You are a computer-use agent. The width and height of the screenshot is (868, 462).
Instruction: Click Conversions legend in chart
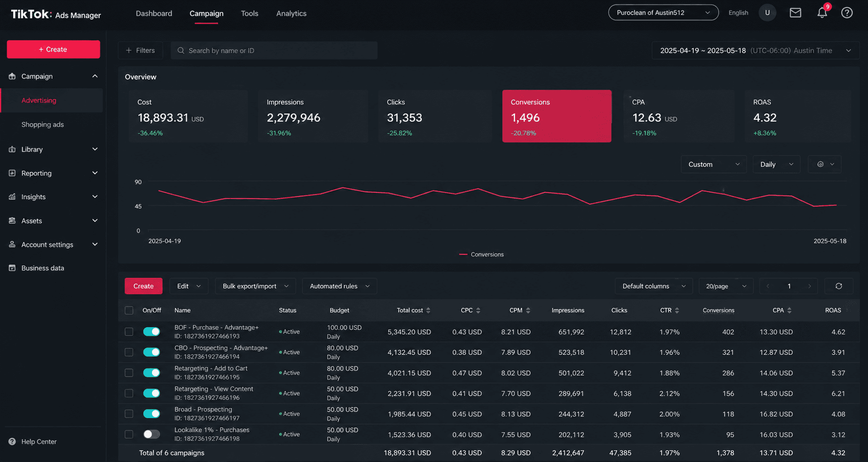481,254
